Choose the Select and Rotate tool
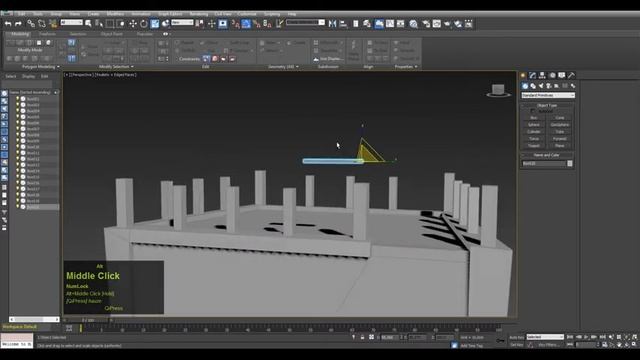The width and height of the screenshot is (640, 360). [x=144, y=24]
